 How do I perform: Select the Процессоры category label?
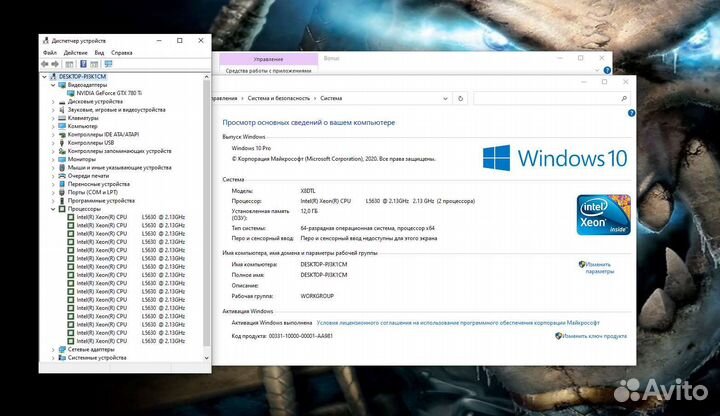84,209
